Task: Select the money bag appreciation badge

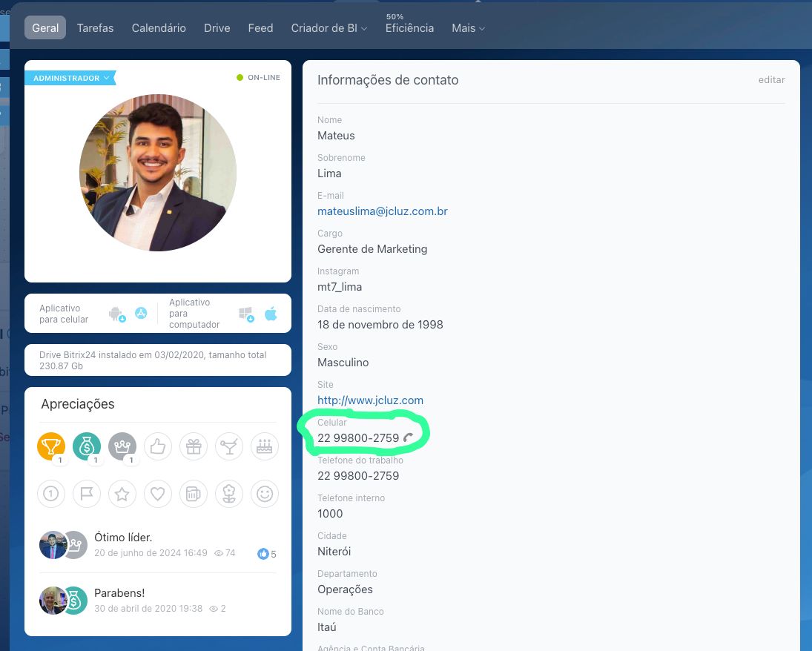Action: pyautogui.click(x=87, y=446)
